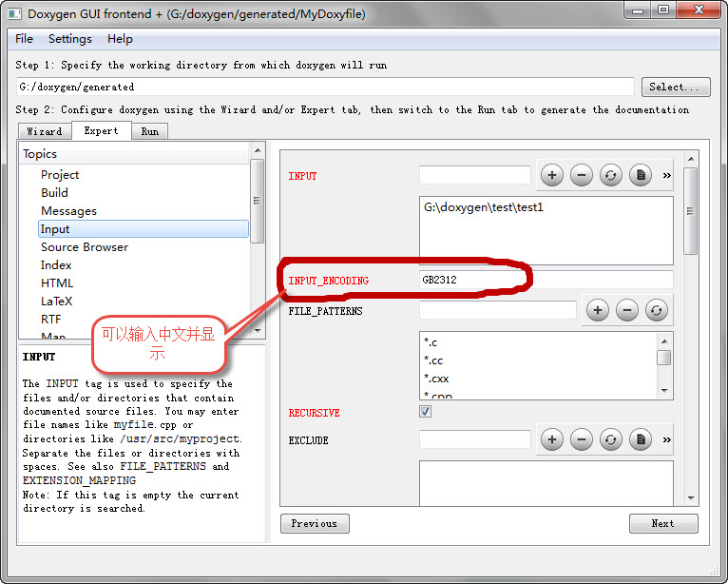Switch to the Run tab
The image size is (728, 584).
click(x=149, y=131)
